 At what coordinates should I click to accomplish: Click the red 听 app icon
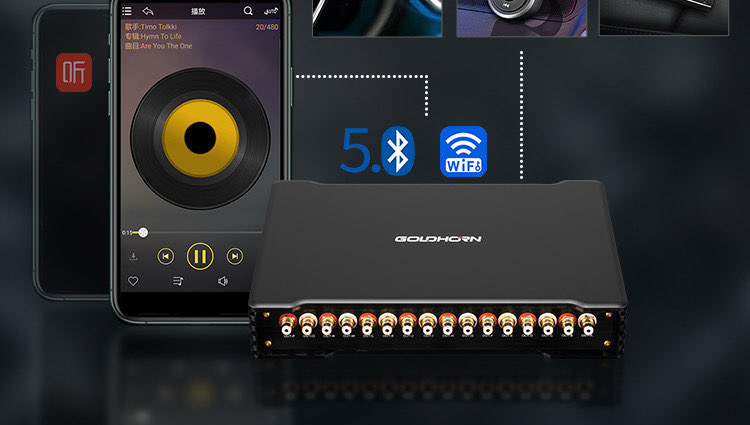pos(74,72)
